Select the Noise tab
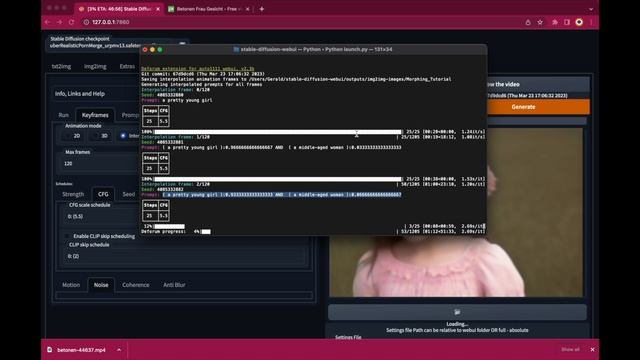Screen dimensions: 640x360 [x=101, y=285]
